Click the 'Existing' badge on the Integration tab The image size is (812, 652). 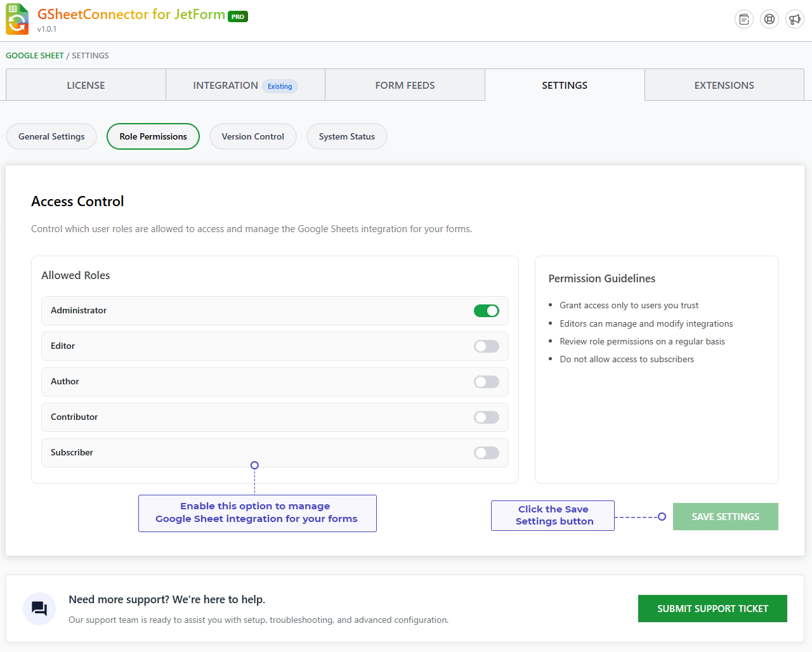coord(280,86)
